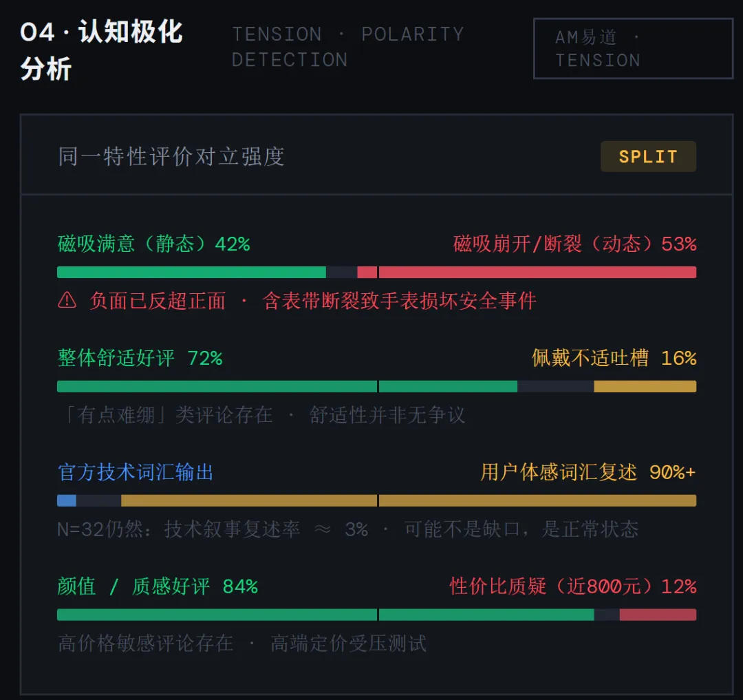Click the 颜值 / 质感好评 84% label
Viewport: 743px width, 700px height.
click(x=158, y=586)
